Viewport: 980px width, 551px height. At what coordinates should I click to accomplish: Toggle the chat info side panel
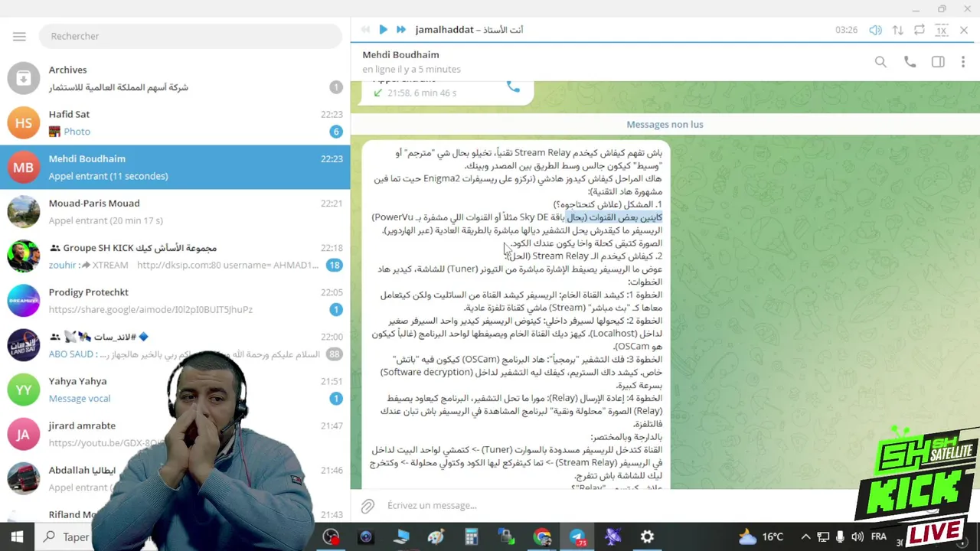[938, 62]
